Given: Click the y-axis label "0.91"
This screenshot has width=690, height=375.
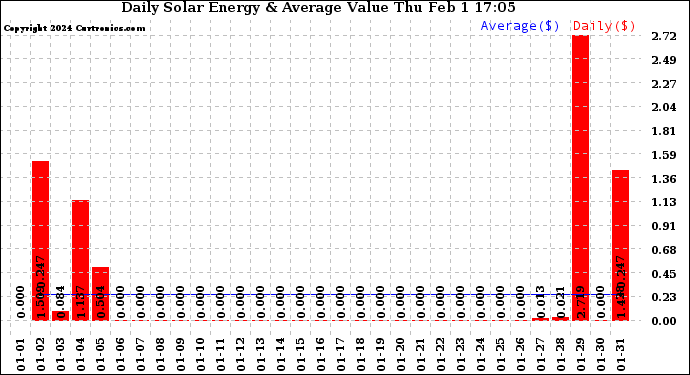Looking at the screenshot, I should [664, 226].
